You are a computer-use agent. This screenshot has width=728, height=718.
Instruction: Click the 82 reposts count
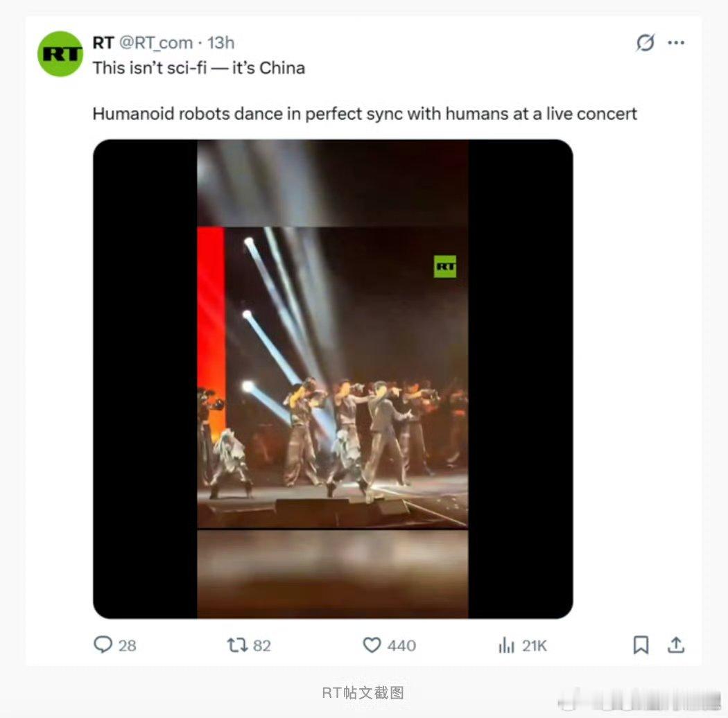pyautogui.click(x=262, y=646)
